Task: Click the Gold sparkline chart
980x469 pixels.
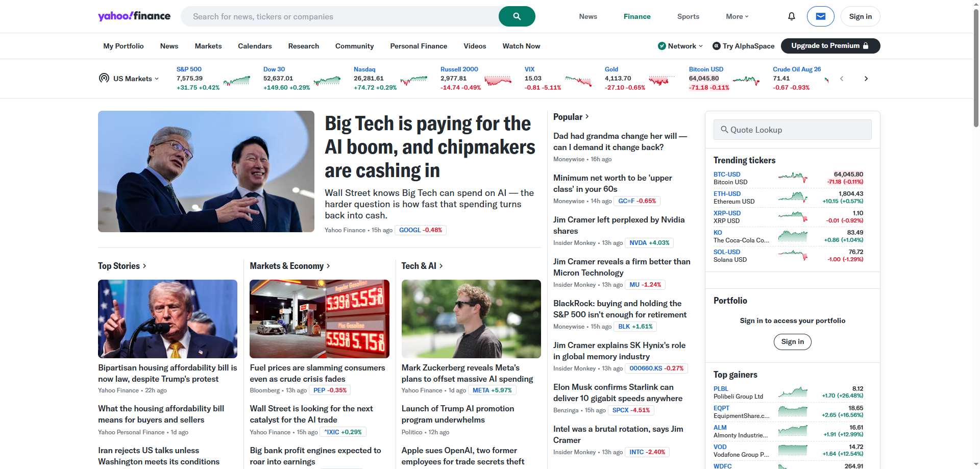Action: 661,80
